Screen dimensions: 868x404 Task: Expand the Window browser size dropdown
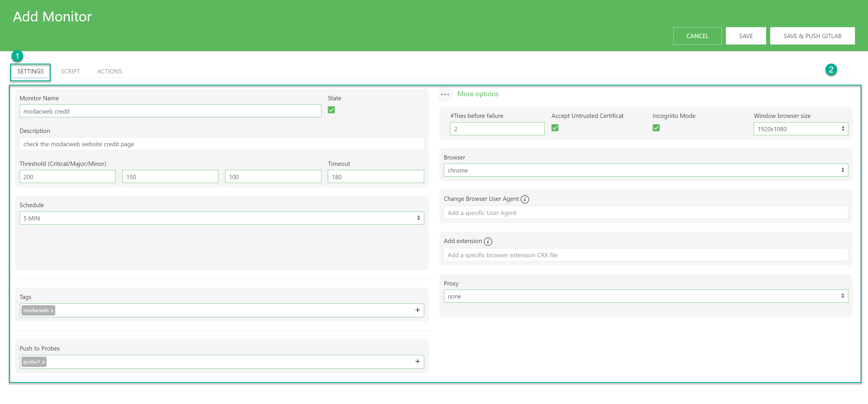tap(799, 129)
